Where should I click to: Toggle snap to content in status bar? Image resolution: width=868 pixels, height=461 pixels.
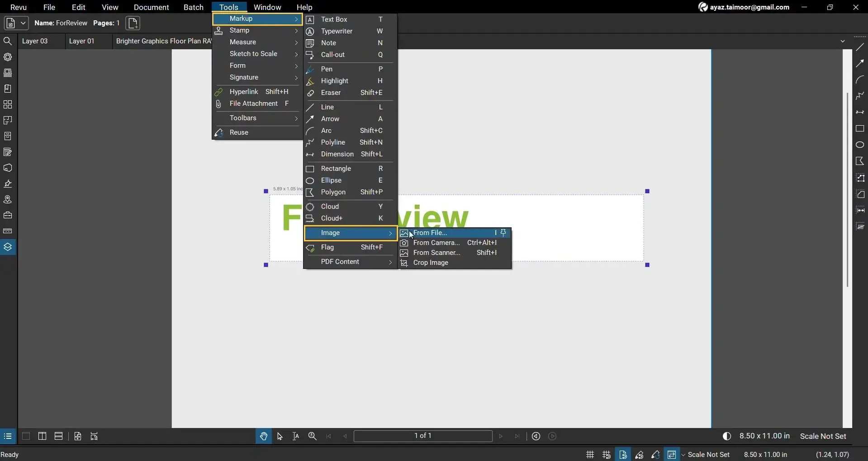coord(623,455)
